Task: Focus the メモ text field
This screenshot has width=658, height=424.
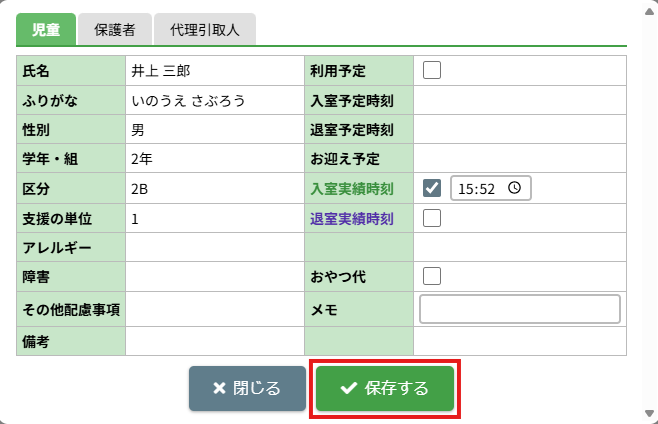Action: pos(520,310)
